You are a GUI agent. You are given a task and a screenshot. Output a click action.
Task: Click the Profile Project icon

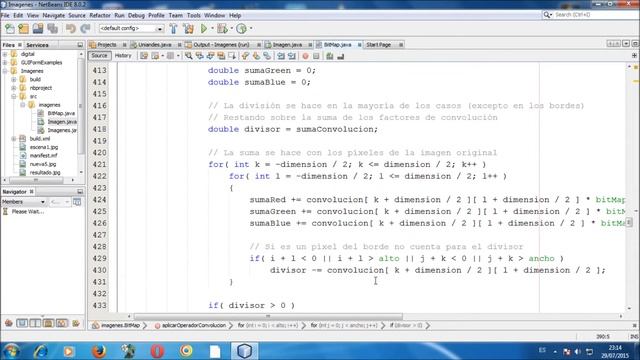click(x=242, y=29)
